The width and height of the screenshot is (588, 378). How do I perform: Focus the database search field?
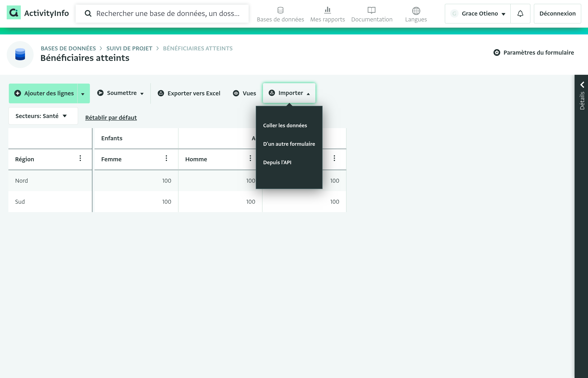click(x=162, y=13)
